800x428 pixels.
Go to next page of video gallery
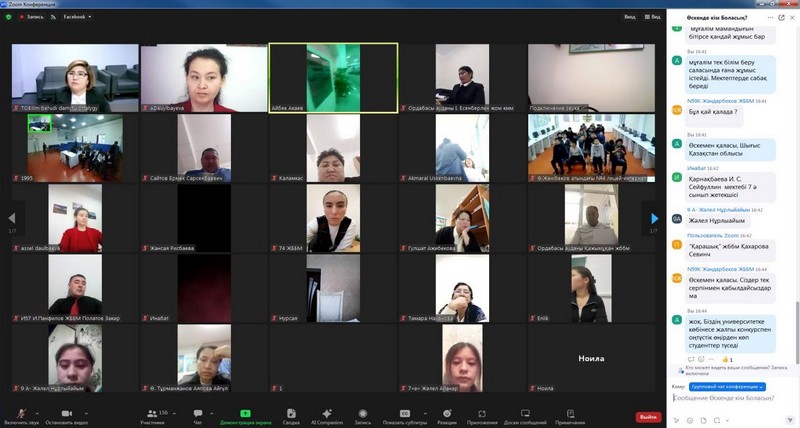654,218
